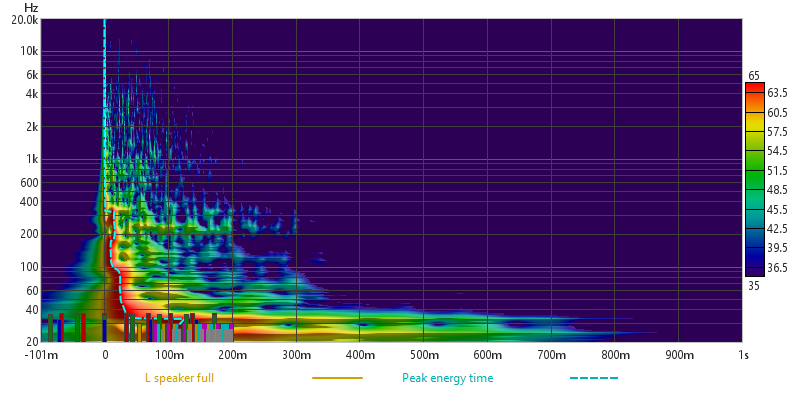The height and width of the screenshot is (393, 800).
Task: Click the '57.5' color scale value
Action: pos(777,132)
